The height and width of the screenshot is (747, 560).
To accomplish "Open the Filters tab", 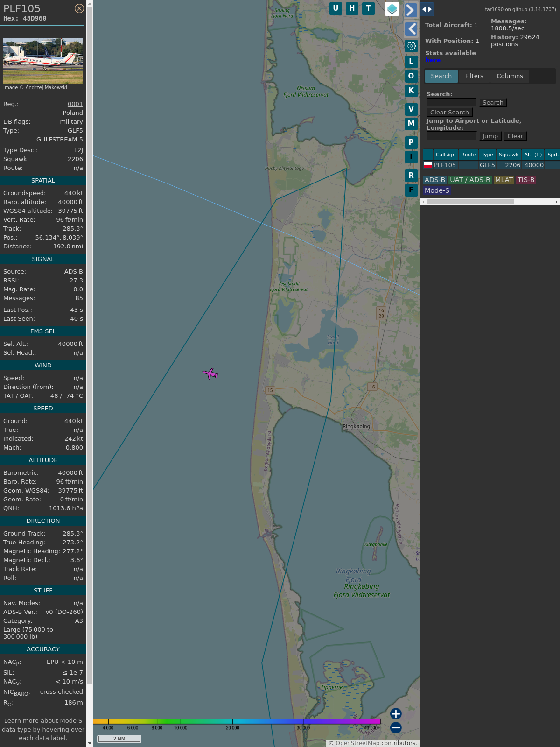I will tap(474, 76).
